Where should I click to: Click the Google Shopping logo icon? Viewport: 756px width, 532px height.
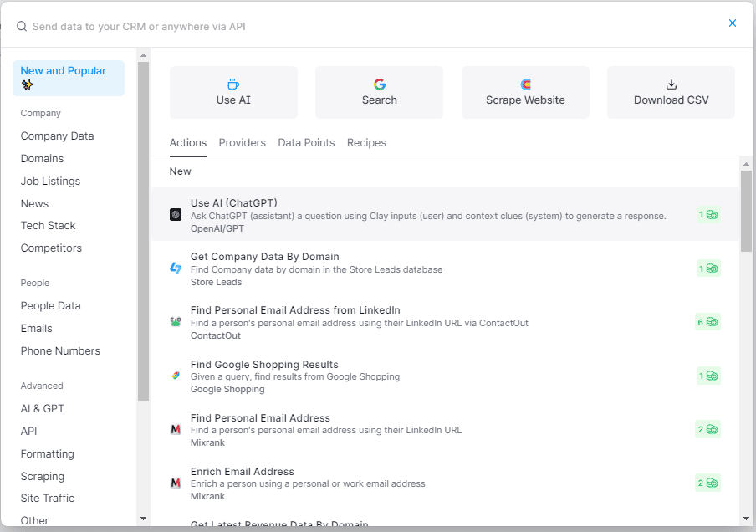[x=176, y=376]
